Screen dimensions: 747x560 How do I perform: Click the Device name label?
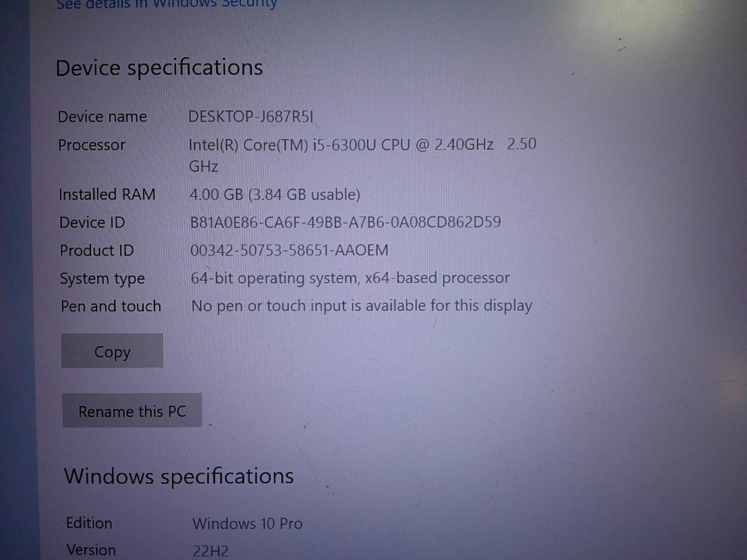pos(103,117)
